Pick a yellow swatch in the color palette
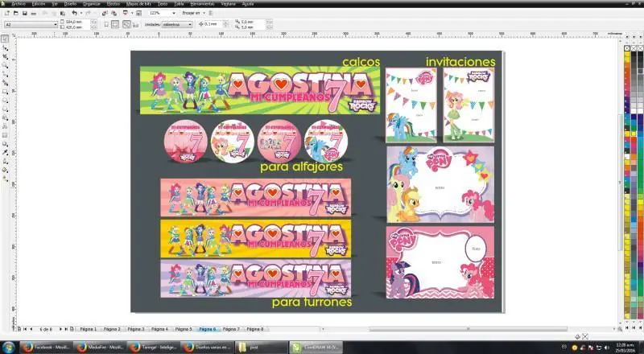644x354 pixels. coord(627,54)
